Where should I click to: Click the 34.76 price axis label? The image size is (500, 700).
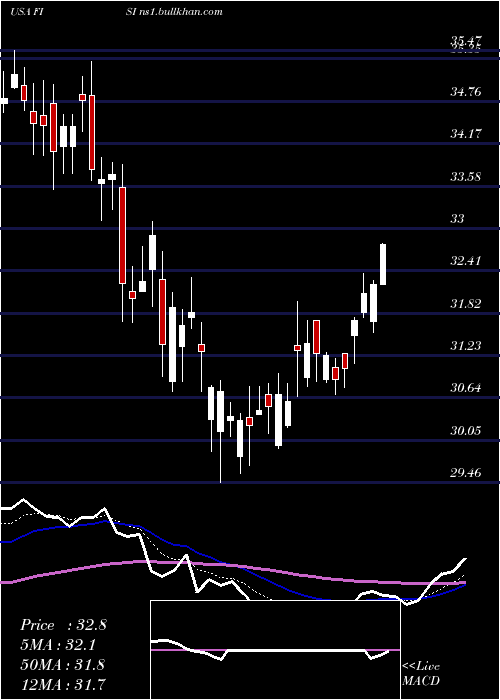[466, 92]
